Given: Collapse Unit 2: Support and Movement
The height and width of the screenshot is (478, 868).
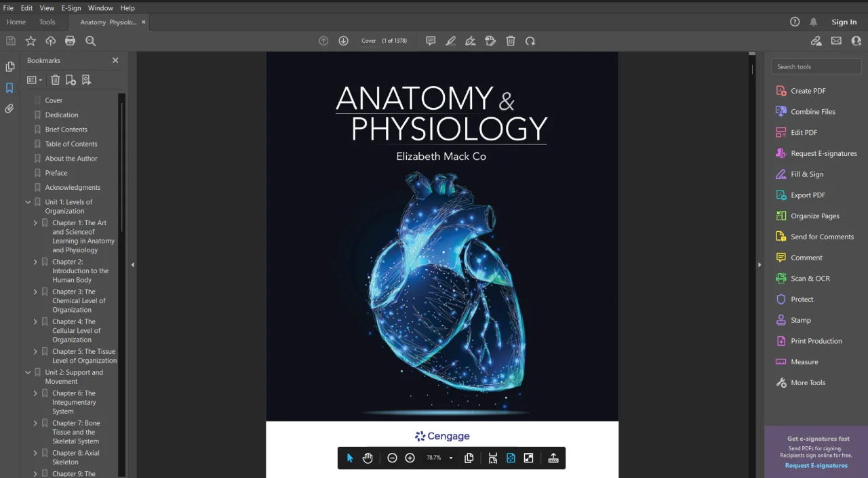Looking at the screenshot, I should [28, 372].
